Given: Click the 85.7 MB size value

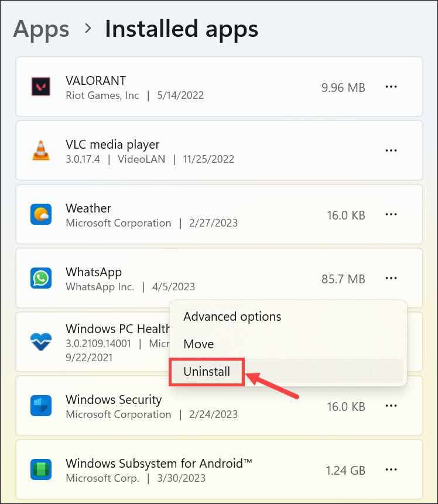Looking at the screenshot, I should point(343,279).
